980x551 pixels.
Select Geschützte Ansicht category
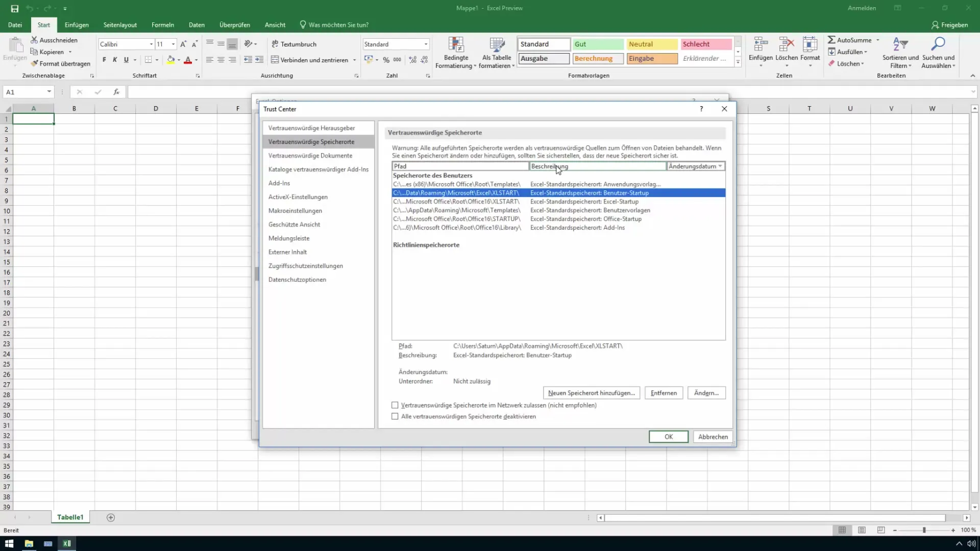coord(318,224)
